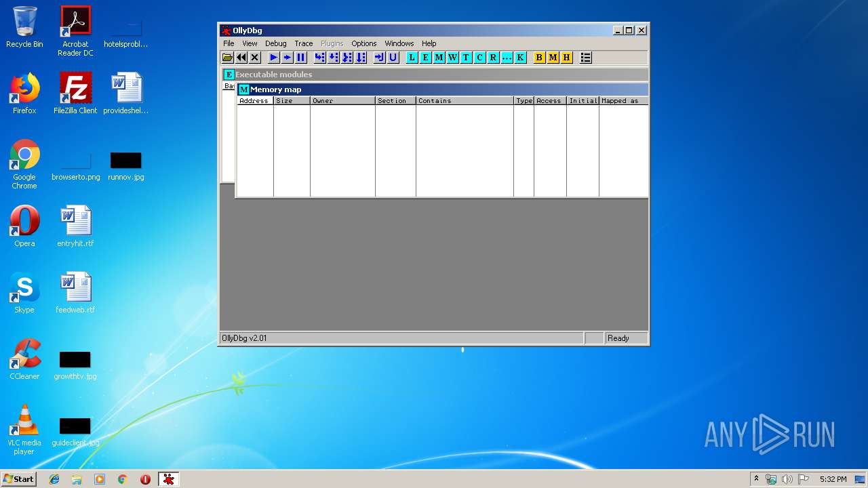868x488 pixels.
Task: Click the Type column header
Action: [524, 101]
